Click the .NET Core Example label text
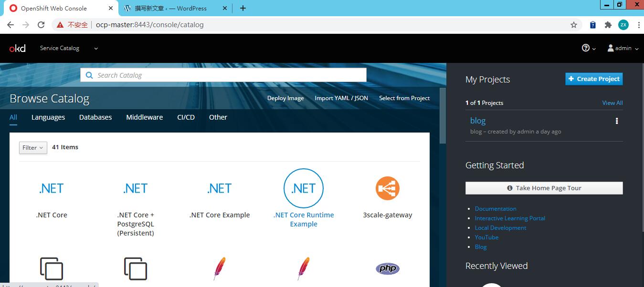The height and width of the screenshot is (287, 644). click(x=220, y=215)
